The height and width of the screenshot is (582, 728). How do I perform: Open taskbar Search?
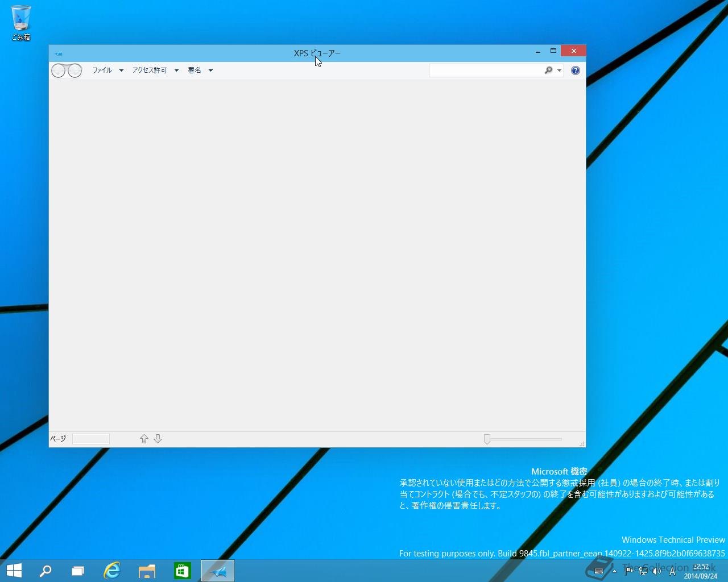(45, 571)
